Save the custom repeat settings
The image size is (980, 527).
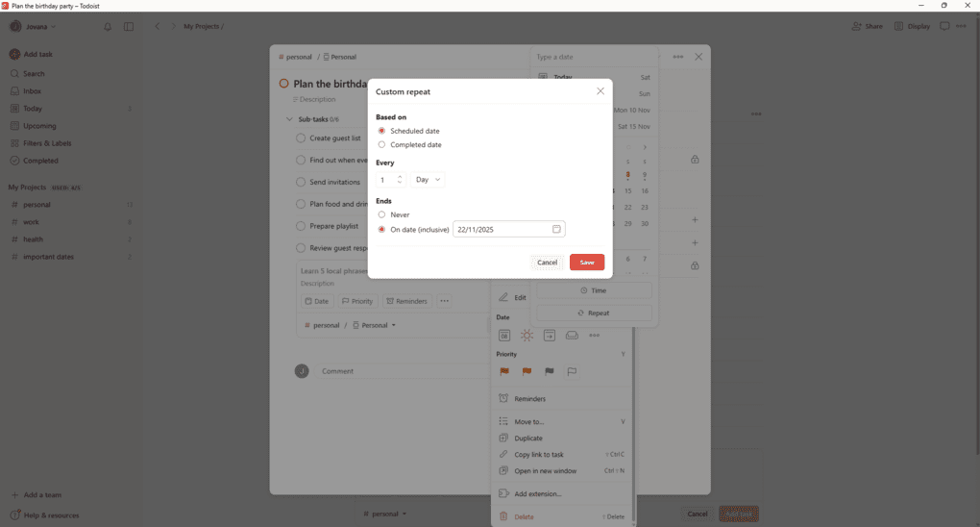[587, 263]
